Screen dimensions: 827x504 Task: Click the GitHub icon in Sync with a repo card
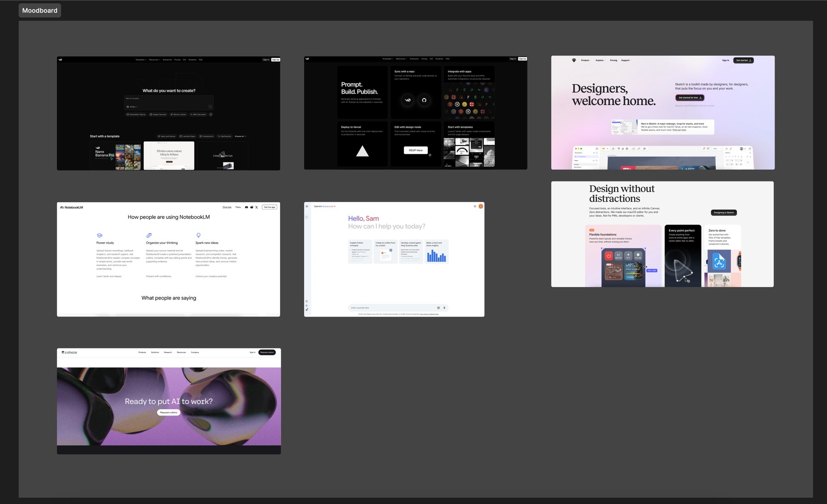(424, 100)
